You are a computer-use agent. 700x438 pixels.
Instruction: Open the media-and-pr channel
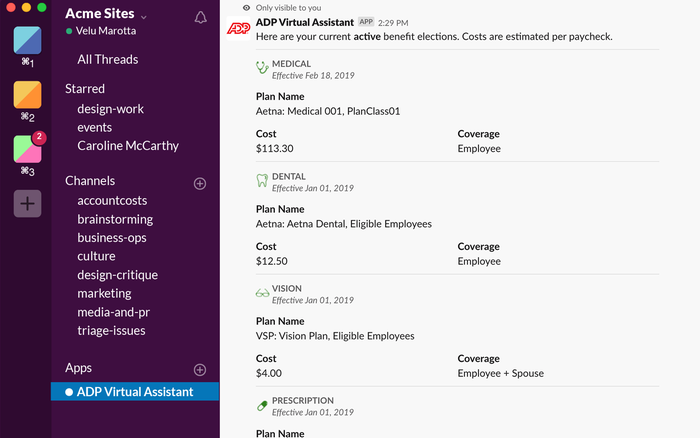click(x=113, y=312)
